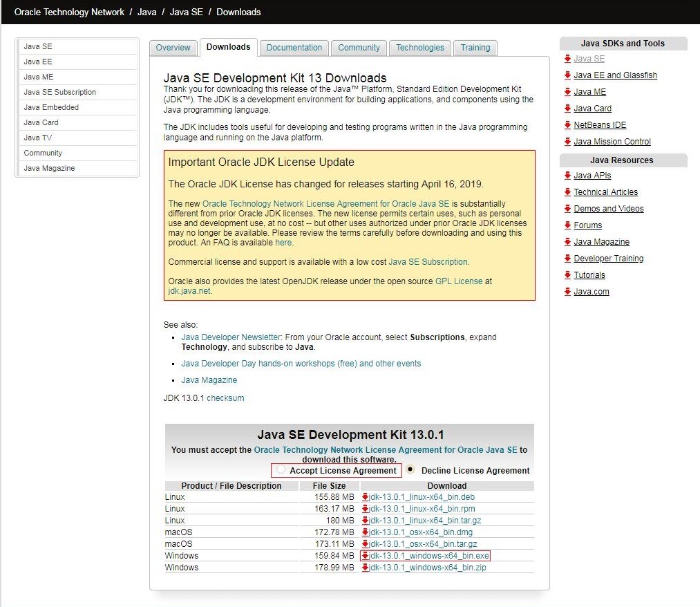Open the Java Developer Newsletter link

coord(231,337)
